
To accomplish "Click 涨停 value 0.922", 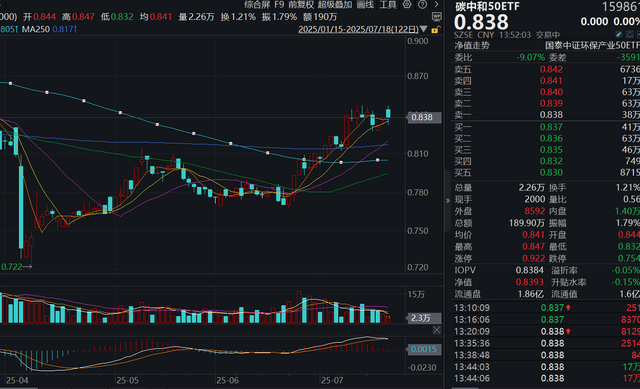I will [533, 259].
